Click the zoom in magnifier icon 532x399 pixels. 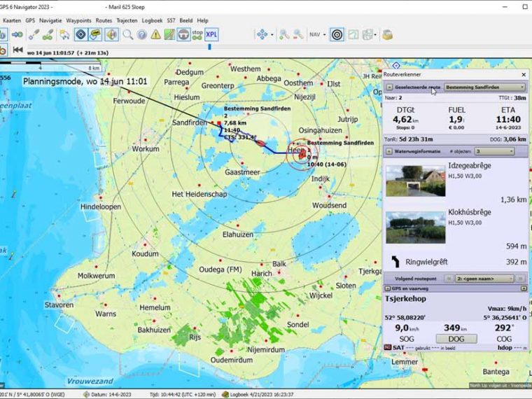pyautogui.click(x=284, y=34)
